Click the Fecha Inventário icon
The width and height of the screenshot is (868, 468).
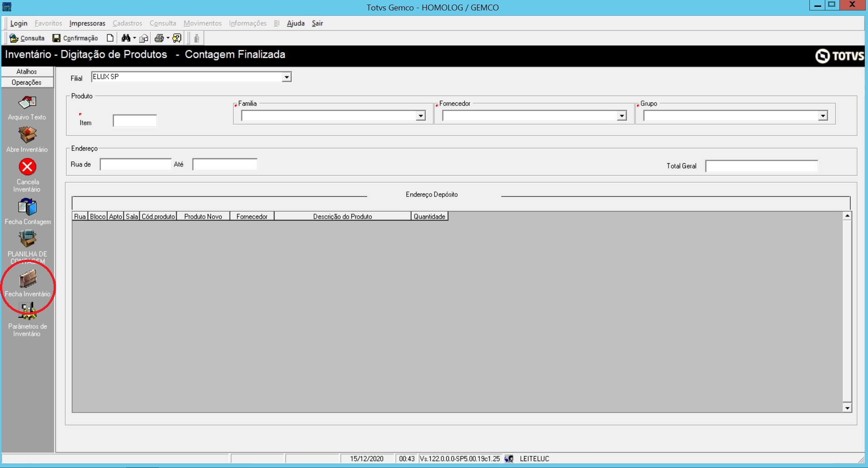pos(27,279)
